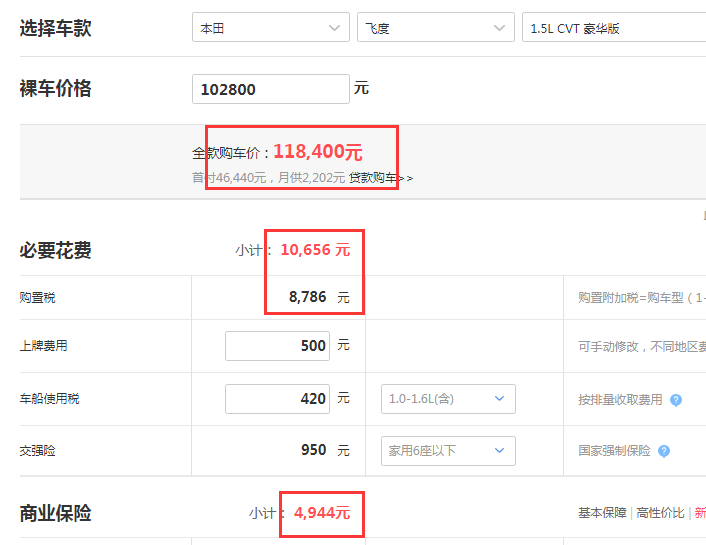This screenshot has height=545, width=706.
Task: Click the 上牌费用 row label
Action: click(x=43, y=346)
